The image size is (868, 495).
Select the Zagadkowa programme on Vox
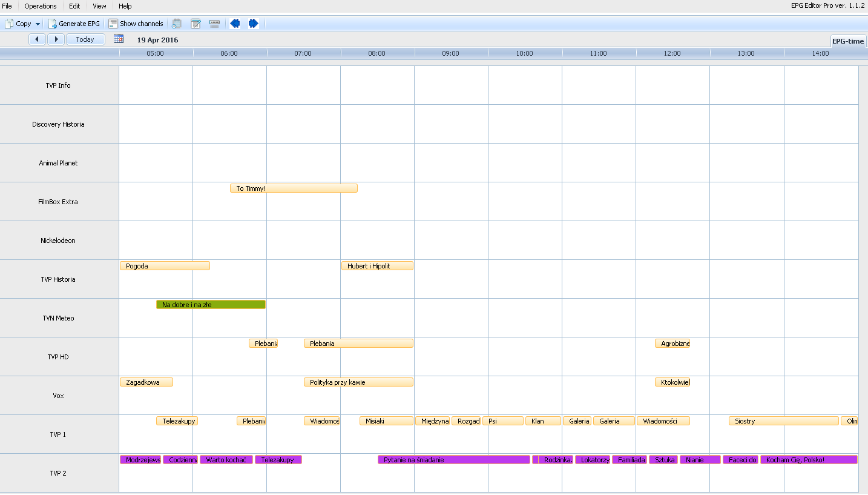point(146,382)
